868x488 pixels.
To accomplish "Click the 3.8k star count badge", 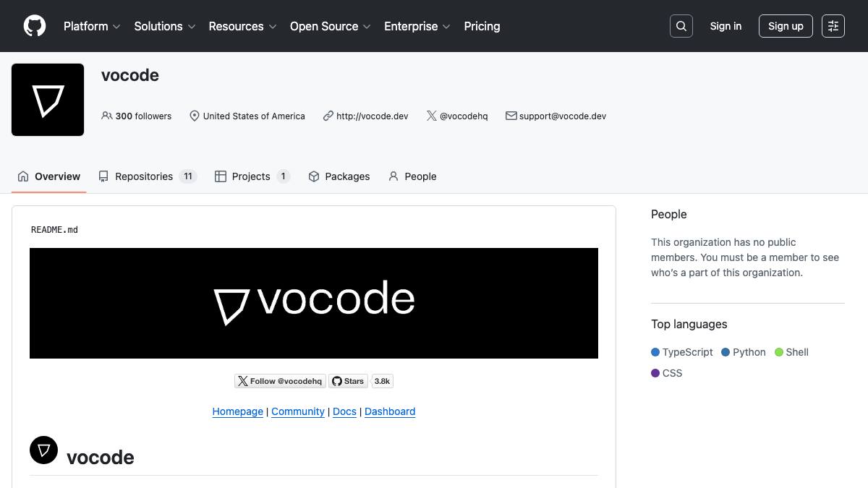I will coord(382,381).
